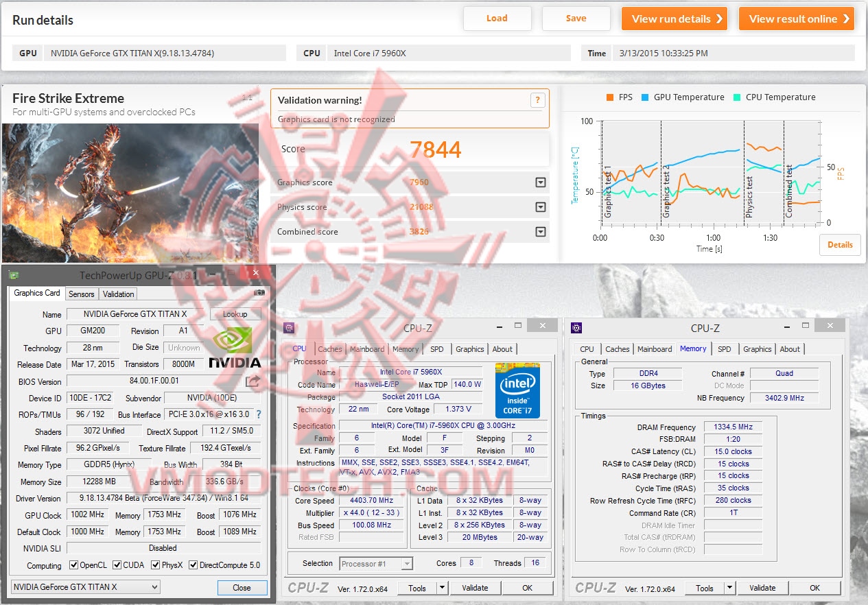Image resolution: width=868 pixels, height=605 pixels.
Task: Expand the Combined score details
Action: click(541, 232)
